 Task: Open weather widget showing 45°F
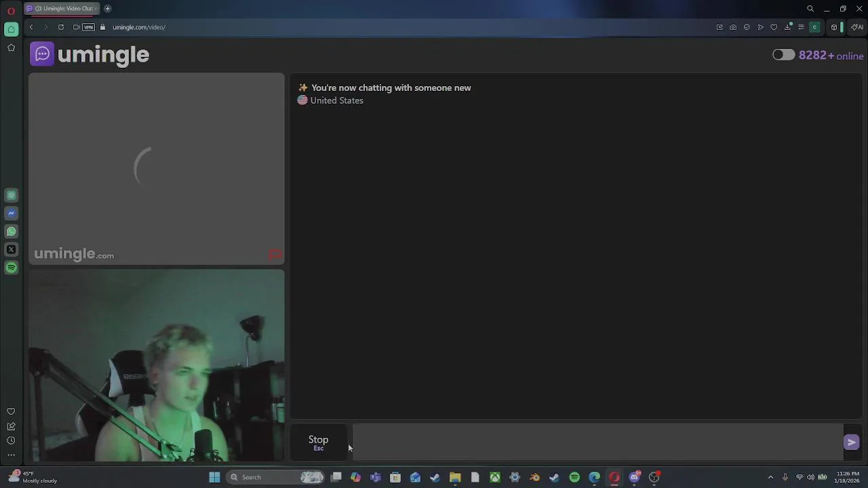coord(33,477)
